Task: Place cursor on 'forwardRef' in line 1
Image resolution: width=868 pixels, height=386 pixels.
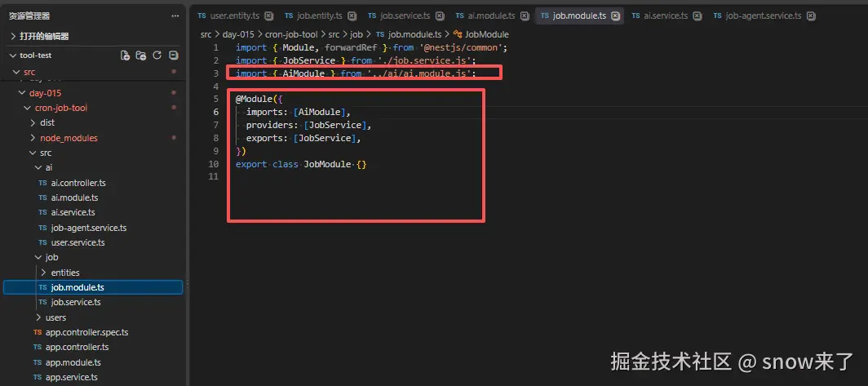Action: click(x=351, y=47)
